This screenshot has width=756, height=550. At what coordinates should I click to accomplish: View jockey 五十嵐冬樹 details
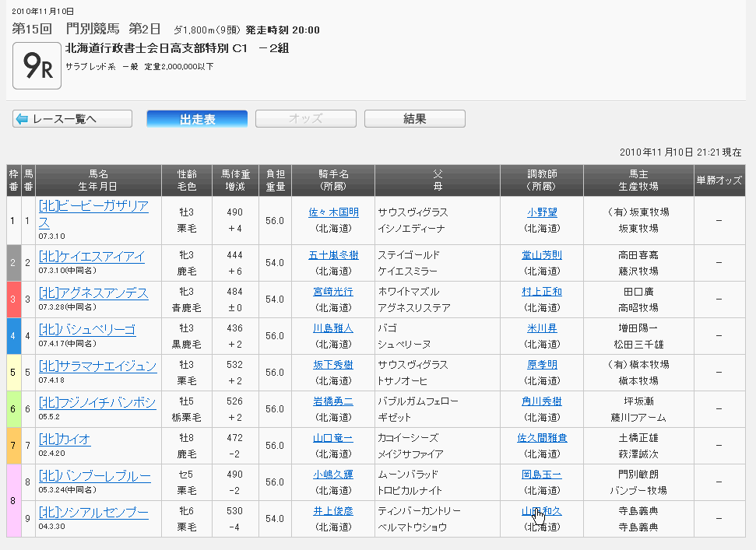[333, 255]
